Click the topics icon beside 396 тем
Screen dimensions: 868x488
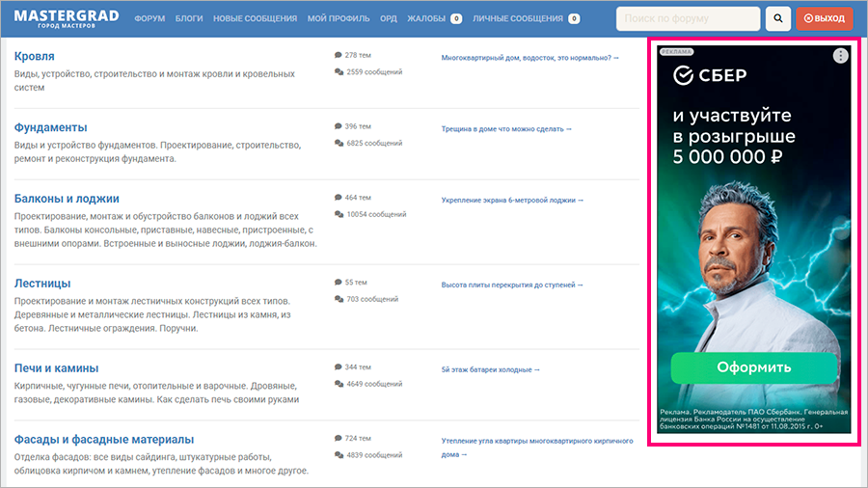(338, 126)
